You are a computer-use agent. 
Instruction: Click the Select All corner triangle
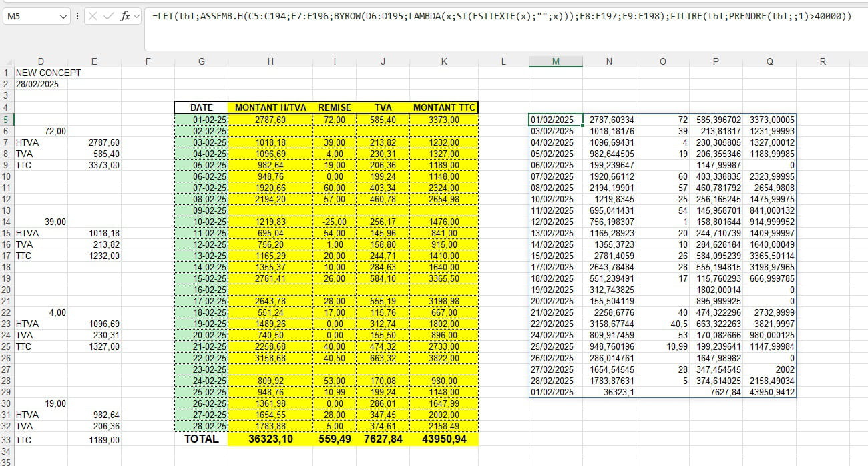click(x=7, y=61)
